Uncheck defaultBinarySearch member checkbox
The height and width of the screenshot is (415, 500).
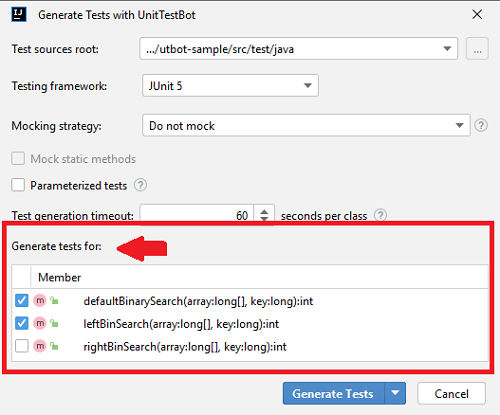[x=22, y=301]
